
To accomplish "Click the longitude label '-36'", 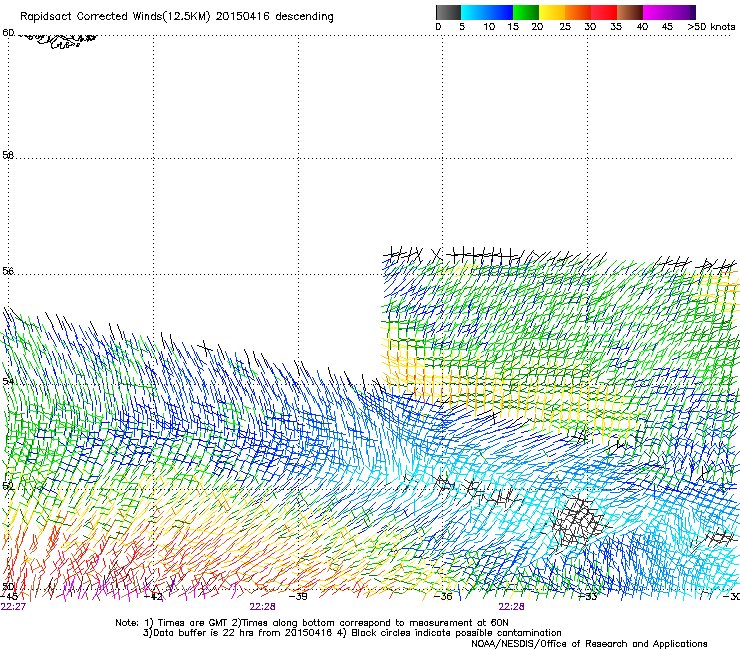I will coord(443,597).
